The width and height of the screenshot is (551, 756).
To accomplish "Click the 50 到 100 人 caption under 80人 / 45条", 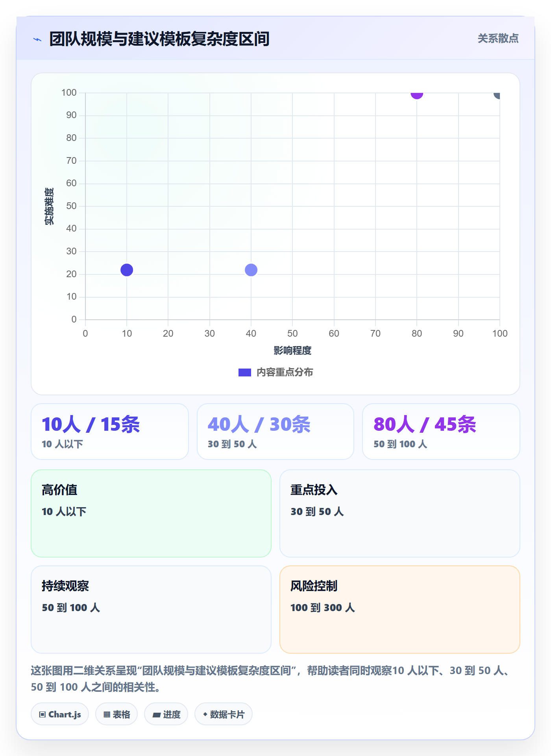I will [400, 444].
